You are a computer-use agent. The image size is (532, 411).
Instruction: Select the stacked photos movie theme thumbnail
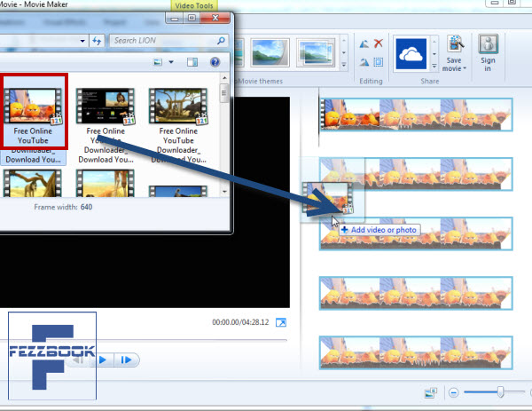click(316, 52)
